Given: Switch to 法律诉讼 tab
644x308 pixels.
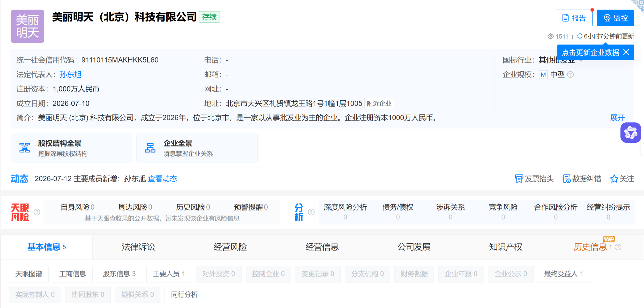Looking at the screenshot, I should (x=138, y=247).
